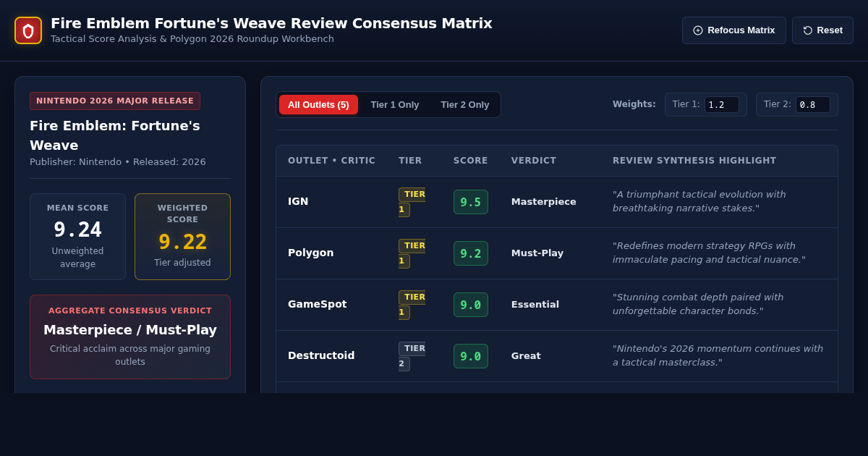Click the Great verdict in Destructoid row
Image resolution: width=868 pixels, height=456 pixels.
pos(526,356)
